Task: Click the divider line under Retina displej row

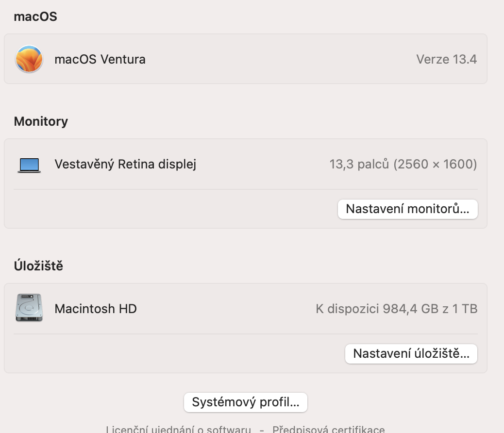Action: coord(245,189)
